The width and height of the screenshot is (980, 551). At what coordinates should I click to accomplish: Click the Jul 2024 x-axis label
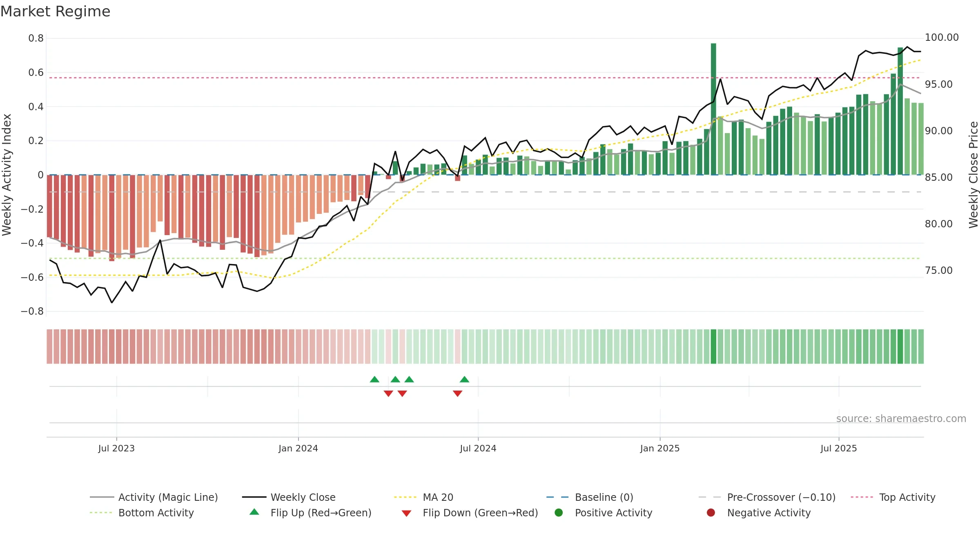click(x=478, y=448)
